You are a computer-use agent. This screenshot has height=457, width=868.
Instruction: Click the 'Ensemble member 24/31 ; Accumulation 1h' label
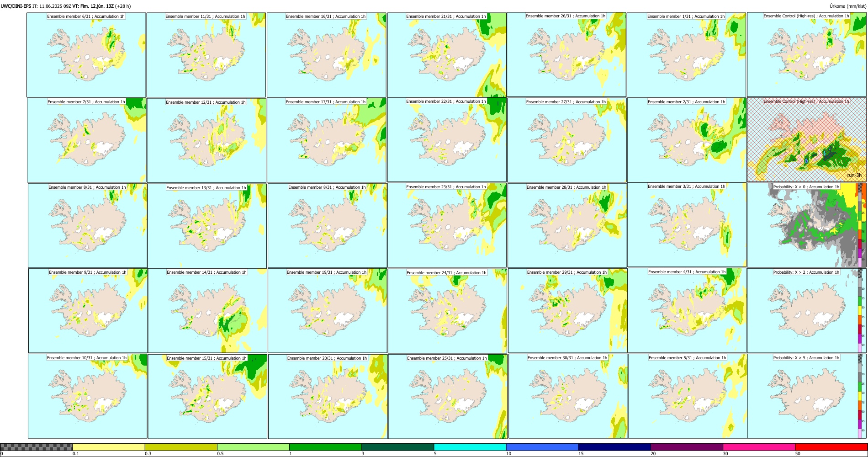pyautogui.click(x=446, y=273)
